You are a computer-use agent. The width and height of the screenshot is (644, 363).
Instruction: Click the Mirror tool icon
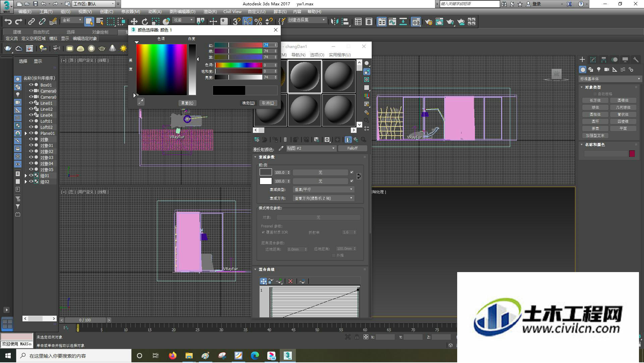[334, 22]
